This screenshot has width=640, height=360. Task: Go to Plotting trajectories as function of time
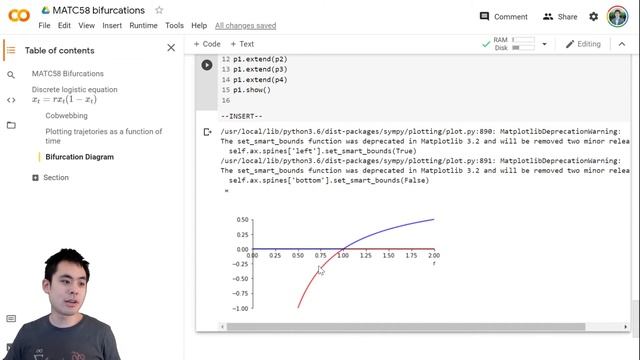[x=104, y=136]
